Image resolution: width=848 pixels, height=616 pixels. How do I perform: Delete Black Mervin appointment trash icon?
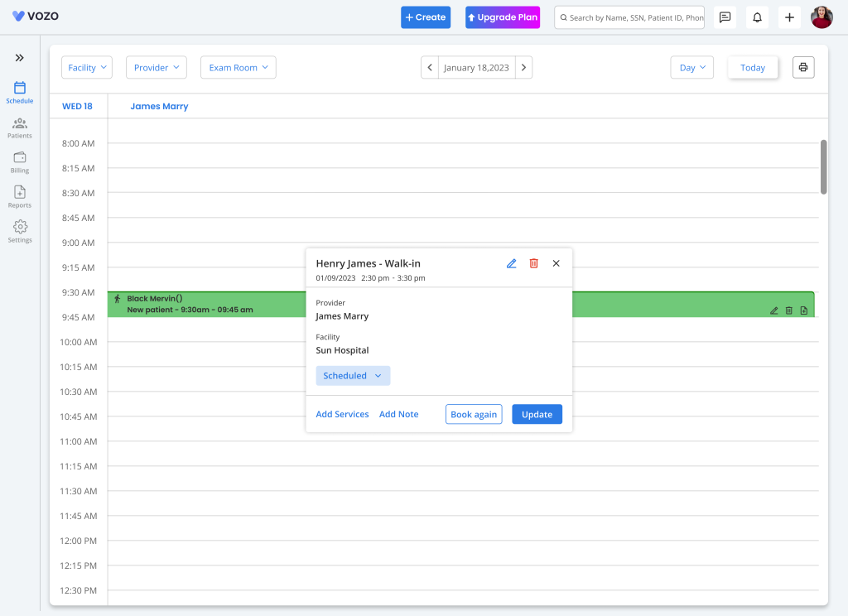pyautogui.click(x=789, y=310)
